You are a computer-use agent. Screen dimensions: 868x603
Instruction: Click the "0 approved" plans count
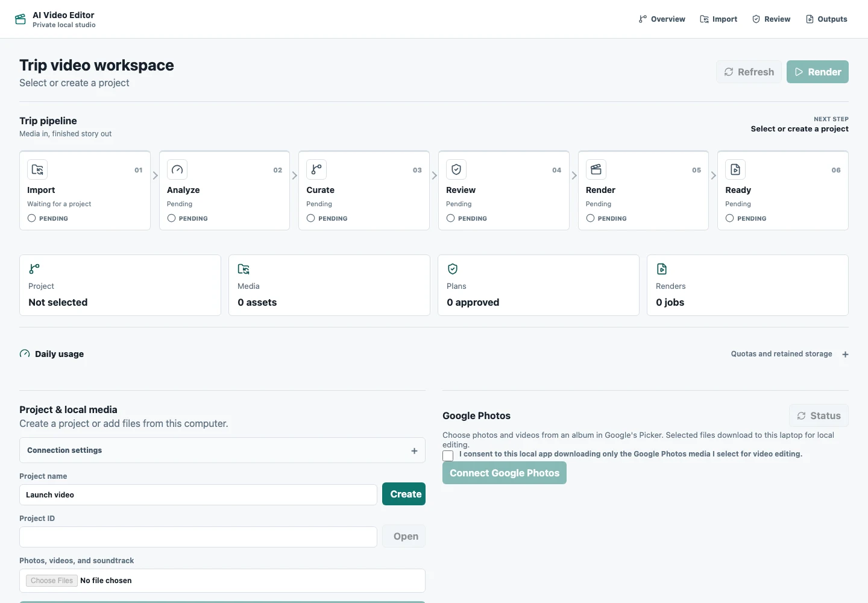473,303
